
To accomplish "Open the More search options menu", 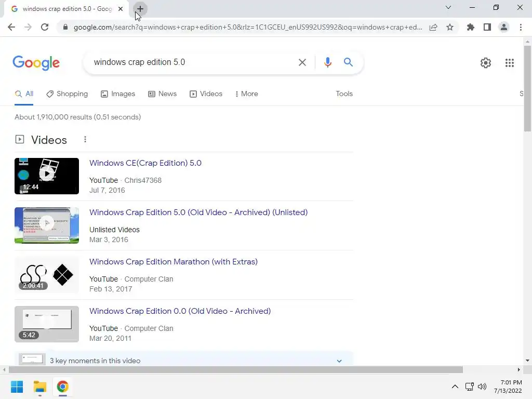I will pyautogui.click(x=247, y=94).
